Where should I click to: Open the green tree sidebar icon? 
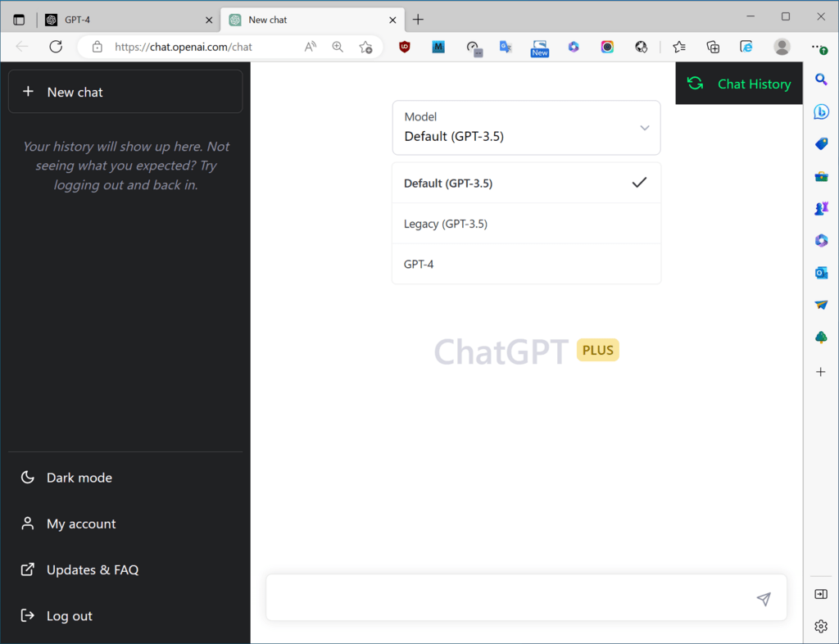coord(821,337)
